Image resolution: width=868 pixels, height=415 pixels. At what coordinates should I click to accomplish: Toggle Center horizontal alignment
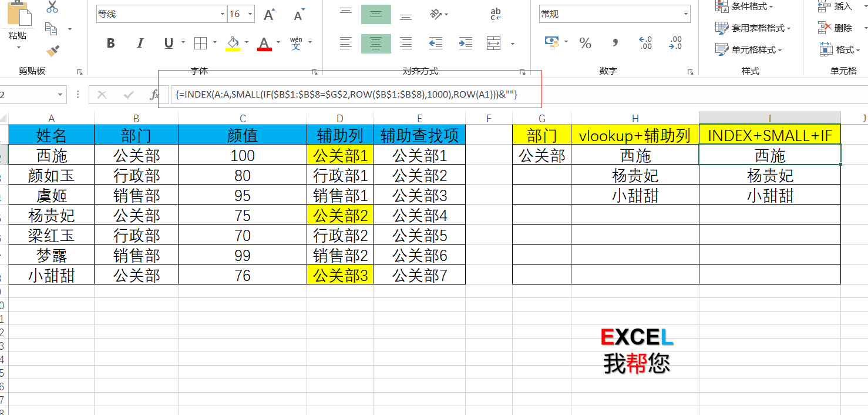coord(376,43)
